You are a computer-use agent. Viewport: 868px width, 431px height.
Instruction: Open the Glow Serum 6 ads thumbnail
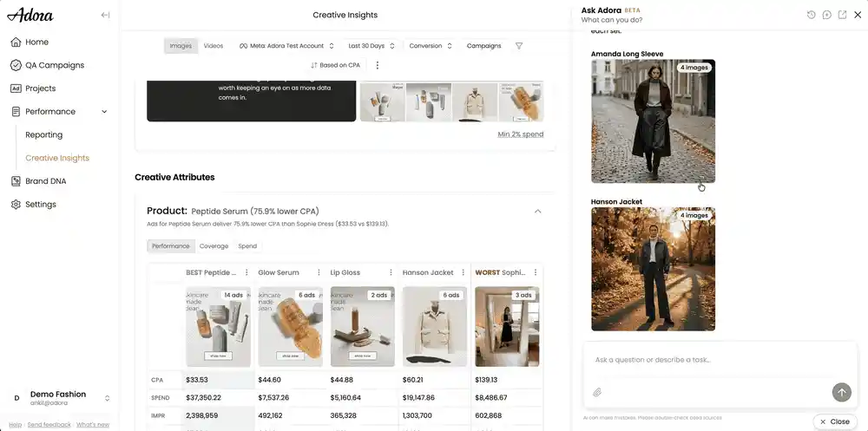(x=291, y=326)
